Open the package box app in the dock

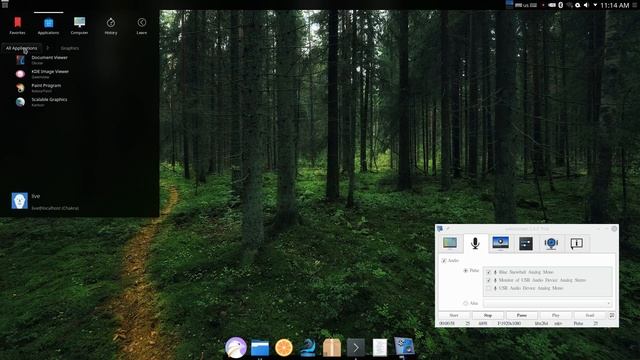point(332,348)
